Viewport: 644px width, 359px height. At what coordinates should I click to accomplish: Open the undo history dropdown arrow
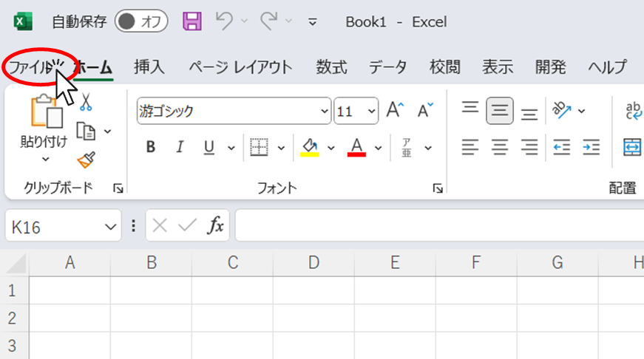(x=244, y=21)
